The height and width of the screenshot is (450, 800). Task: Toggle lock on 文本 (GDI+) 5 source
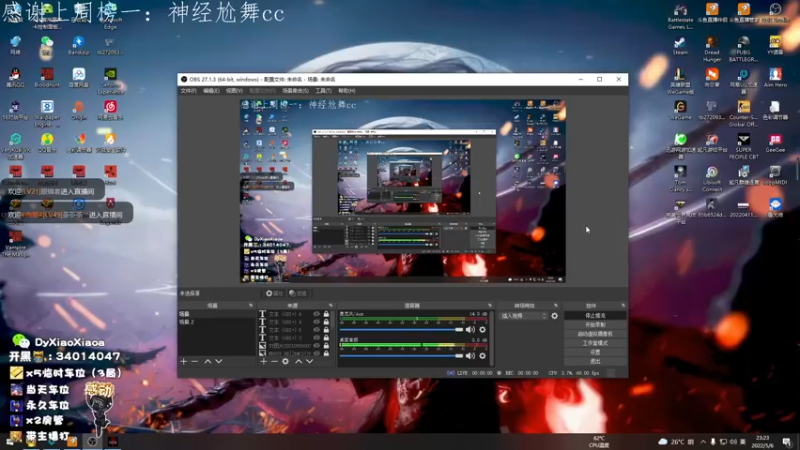pos(326,330)
